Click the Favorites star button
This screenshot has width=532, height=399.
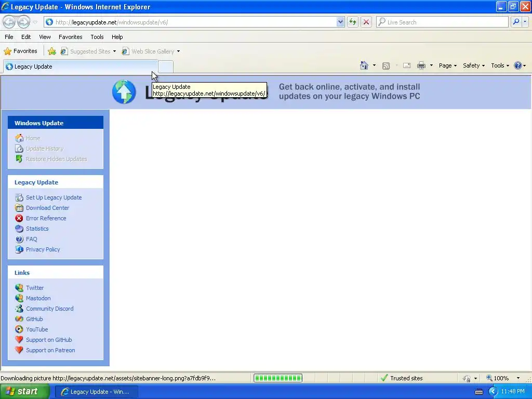[20, 51]
